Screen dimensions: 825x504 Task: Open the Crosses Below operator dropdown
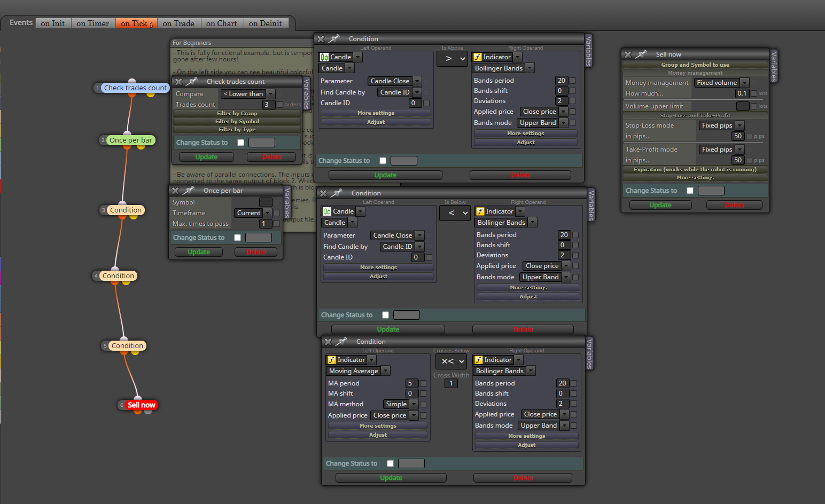pyautogui.click(x=452, y=361)
